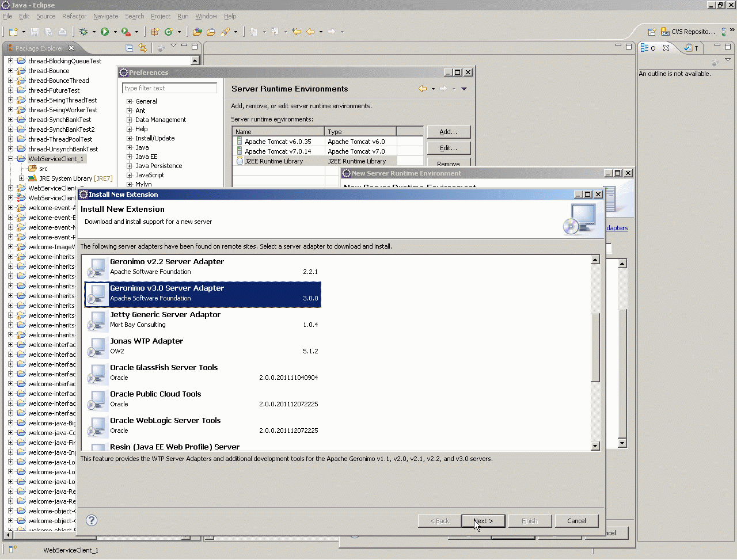Viewport: 737px width, 560px height.
Task: Click Package Explorer scroll-up arrow
Action: pyautogui.click(x=195, y=60)
